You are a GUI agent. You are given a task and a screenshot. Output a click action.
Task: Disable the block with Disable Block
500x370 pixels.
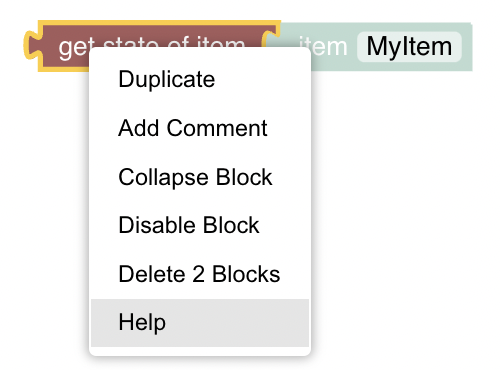click(200, 225)
